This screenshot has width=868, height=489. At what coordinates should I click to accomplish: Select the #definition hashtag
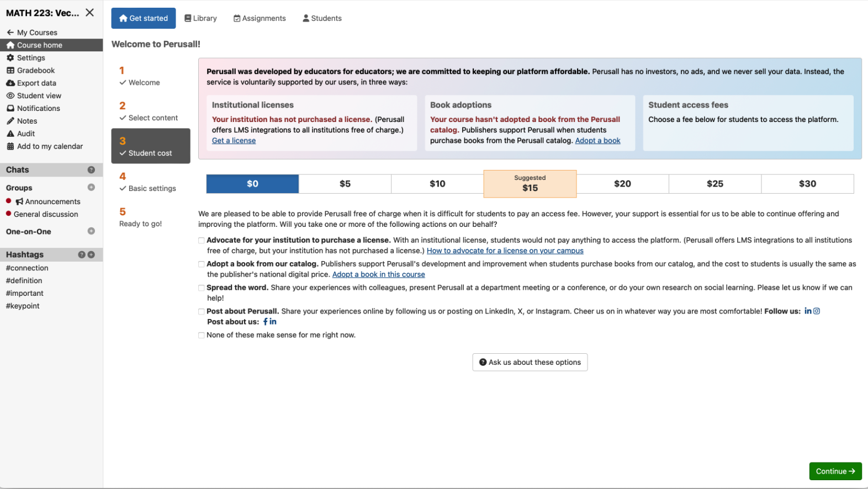click(24, 281)
